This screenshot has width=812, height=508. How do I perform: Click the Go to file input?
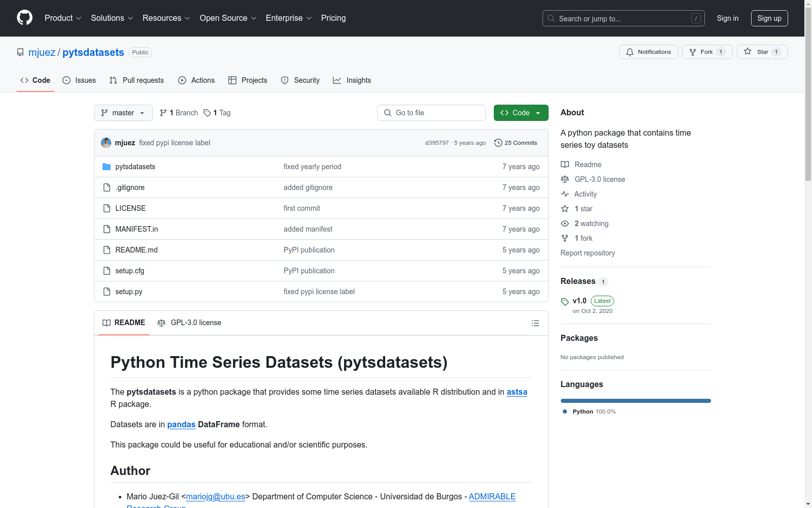click(x=431, y=113)
